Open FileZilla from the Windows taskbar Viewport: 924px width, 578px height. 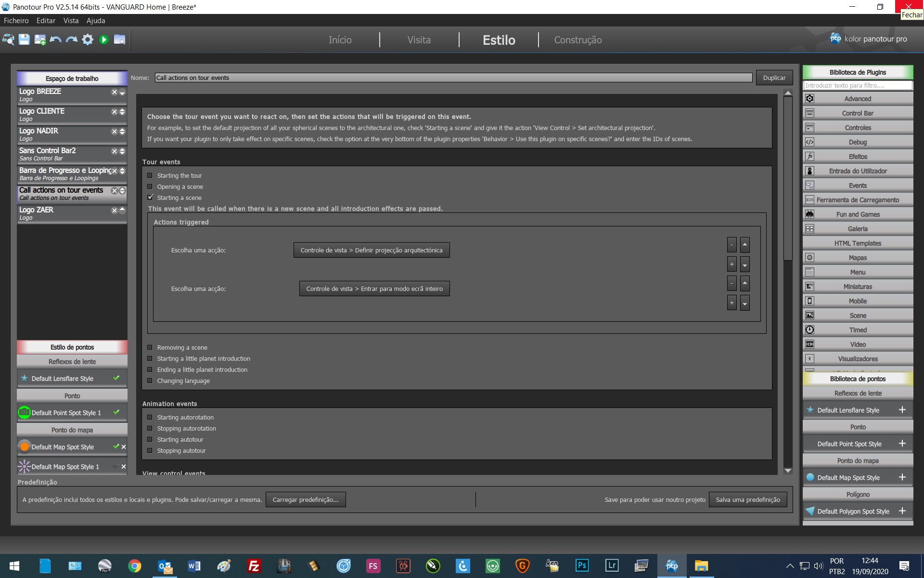tap(254, 566)
